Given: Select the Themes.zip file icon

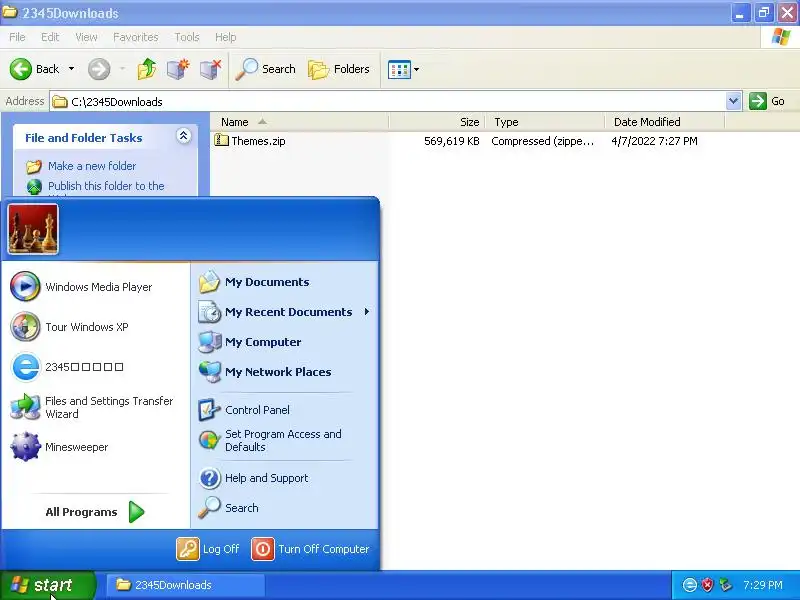Looking at the screenshot, I should tap(221, 140).
